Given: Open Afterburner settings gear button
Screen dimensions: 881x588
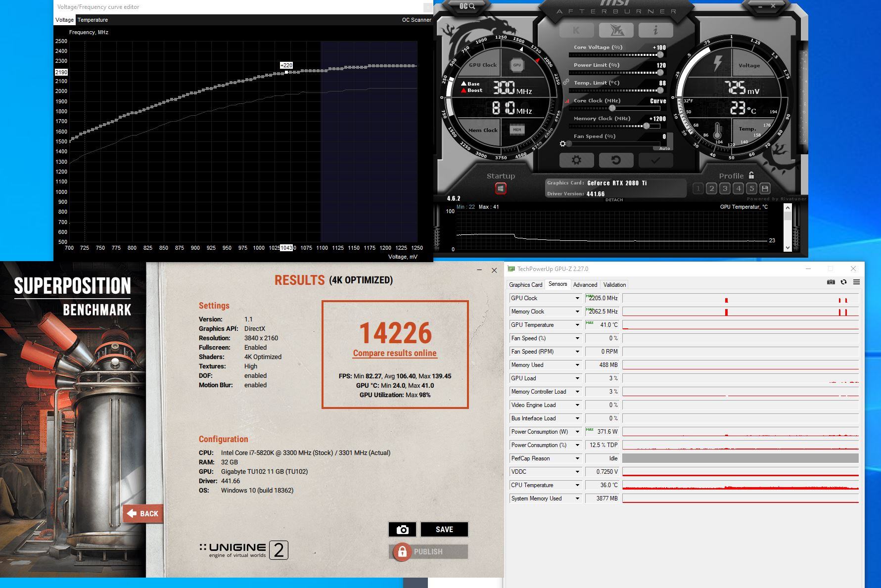Looking at the screenshot, I should coord(576,160).
